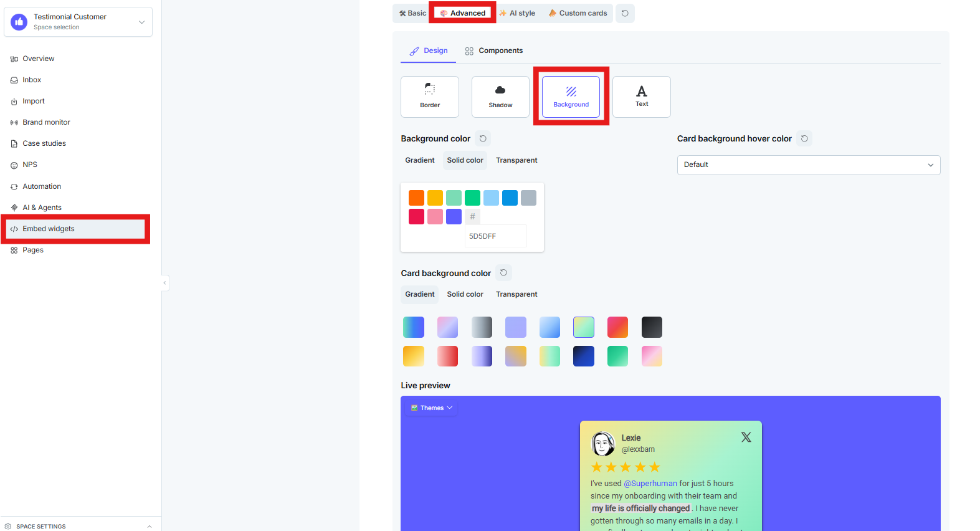
Task: Open the Text design option
Action: tap(642, 97)
